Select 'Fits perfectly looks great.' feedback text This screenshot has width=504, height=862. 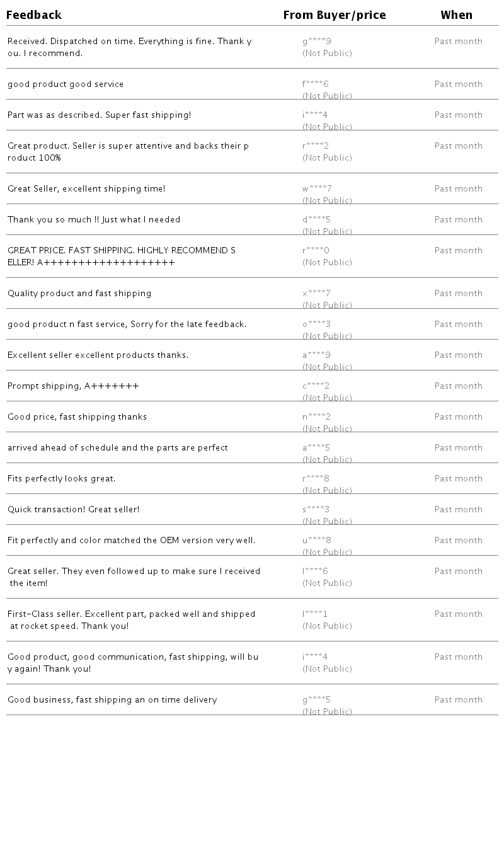click(61, 479)
